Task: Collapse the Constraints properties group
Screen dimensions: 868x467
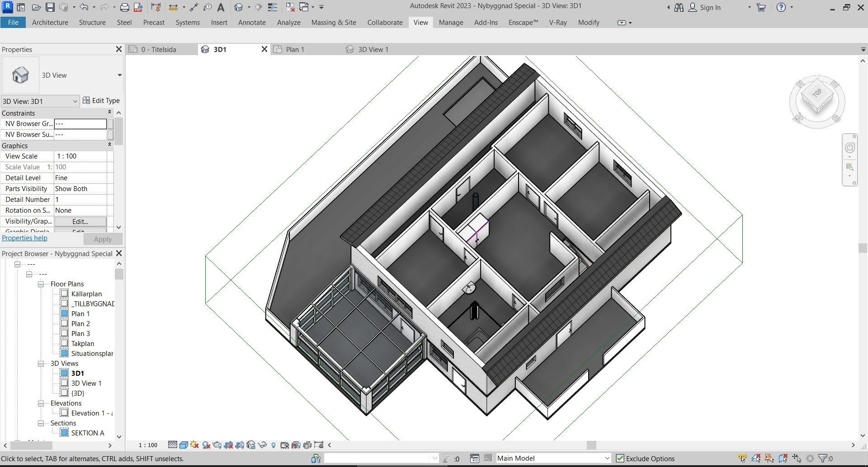Action: 109,113
